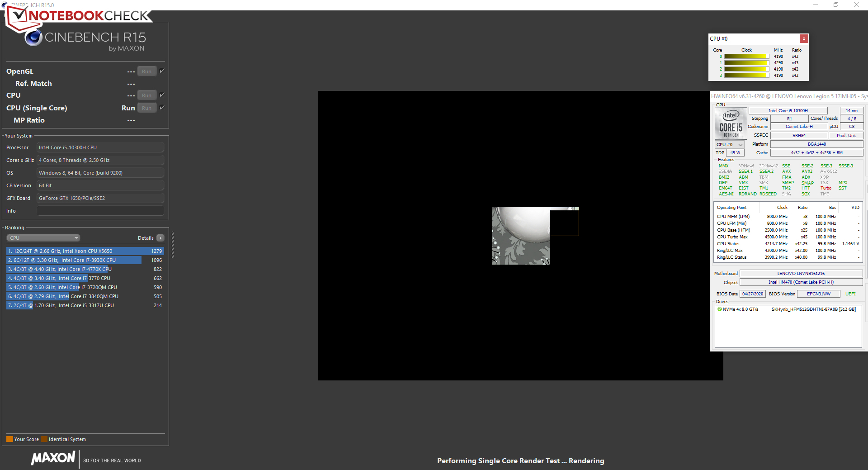Click the Details arrow button in Ranking
Viewport: 868px width, 470px height.
pyautogui.click(x=160, y=238)
